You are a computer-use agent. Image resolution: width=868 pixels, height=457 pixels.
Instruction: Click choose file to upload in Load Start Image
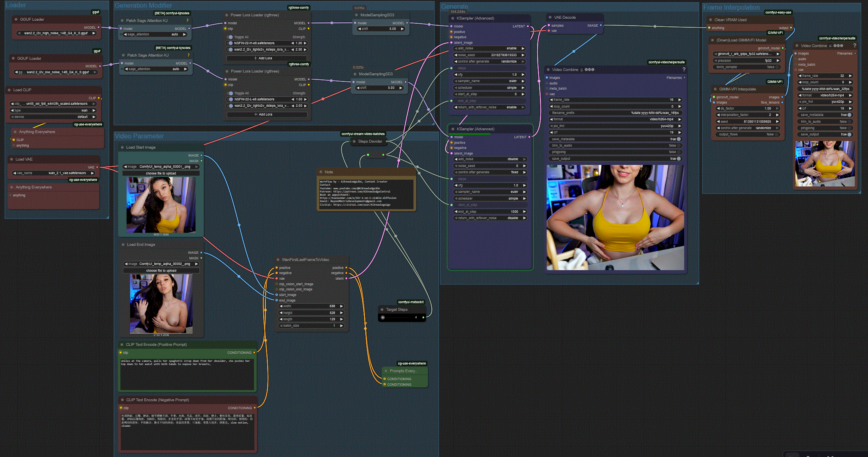[161, 173]
